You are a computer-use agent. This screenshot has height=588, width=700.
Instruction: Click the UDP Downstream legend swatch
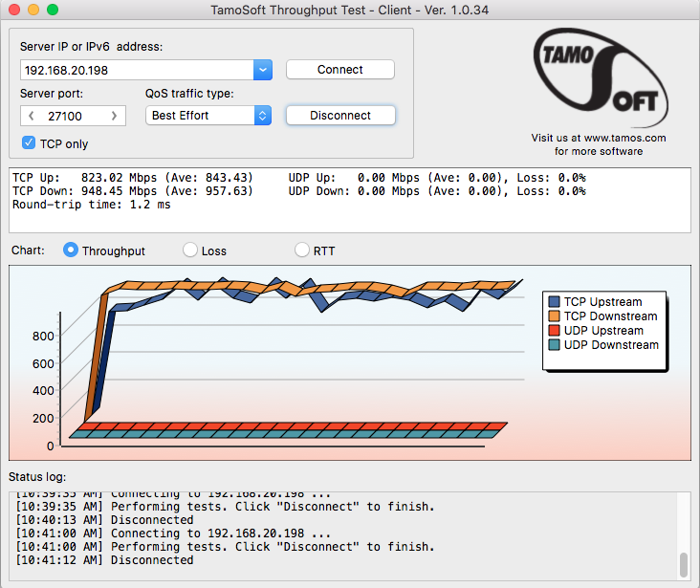click(554, 345)
